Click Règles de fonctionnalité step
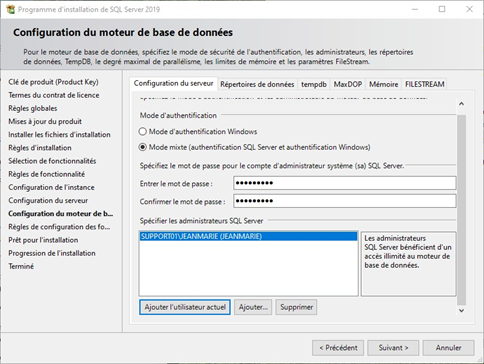Screen dimensions: 484x364 (46, 174)
